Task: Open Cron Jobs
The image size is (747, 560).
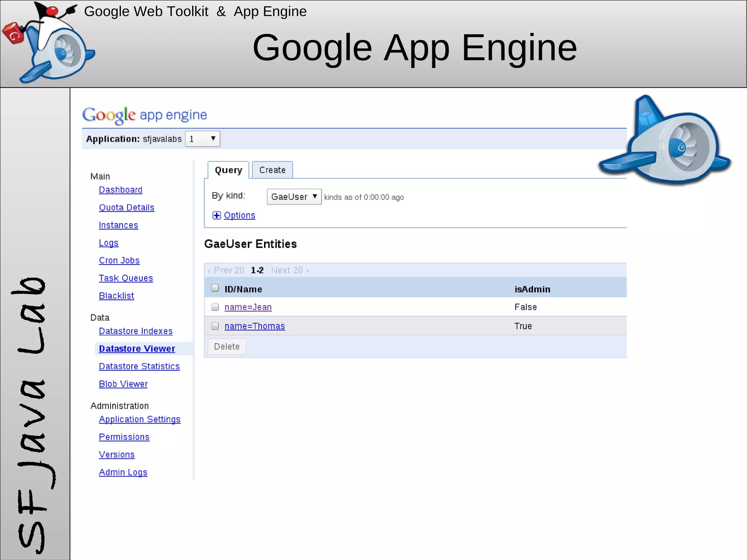Action: click(119, 260)
